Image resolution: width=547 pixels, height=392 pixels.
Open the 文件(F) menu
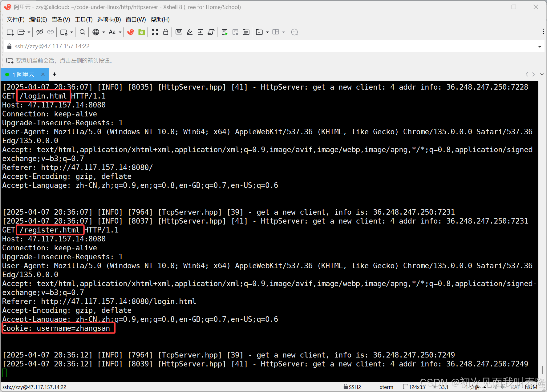point(16,20)
